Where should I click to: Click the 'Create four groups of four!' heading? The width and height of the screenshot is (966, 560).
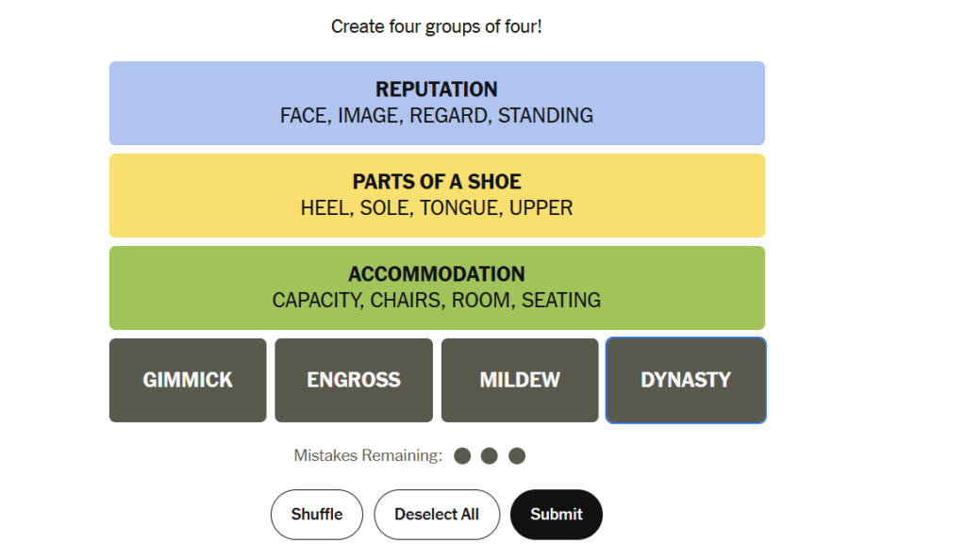(436, 27)
